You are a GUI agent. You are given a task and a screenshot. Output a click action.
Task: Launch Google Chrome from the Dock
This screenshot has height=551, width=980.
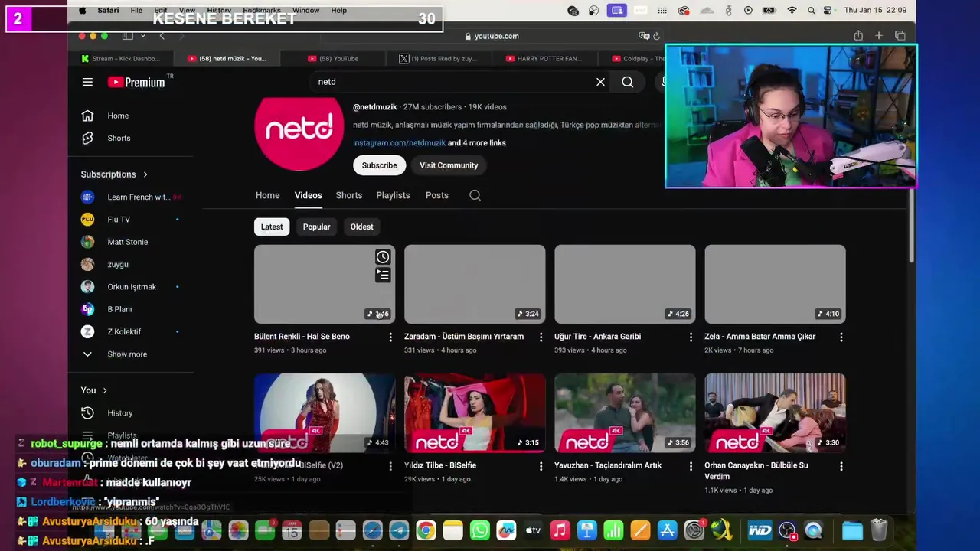pyautogui.click(x=426, y=530)
